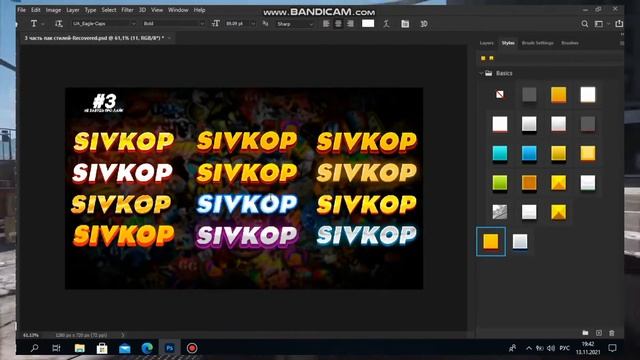The image size is (640, 360).
Task: Toggle text orientation in options bar
Action: pos(59,24)
